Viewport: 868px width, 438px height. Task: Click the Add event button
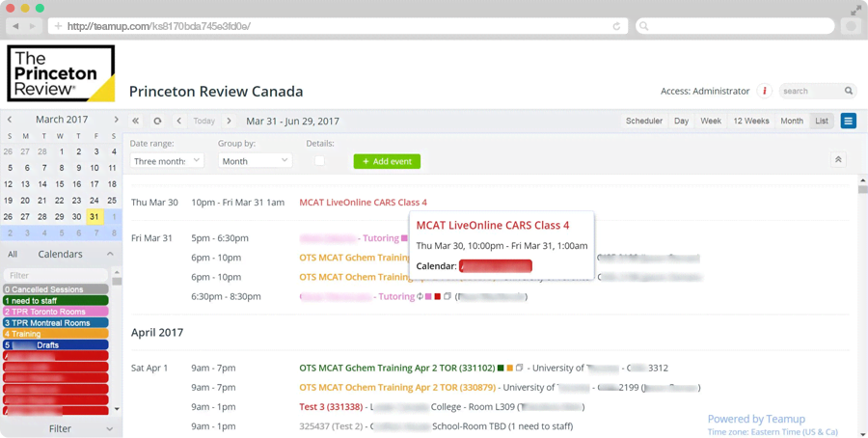pyautogui.click(x=387, y=161)
